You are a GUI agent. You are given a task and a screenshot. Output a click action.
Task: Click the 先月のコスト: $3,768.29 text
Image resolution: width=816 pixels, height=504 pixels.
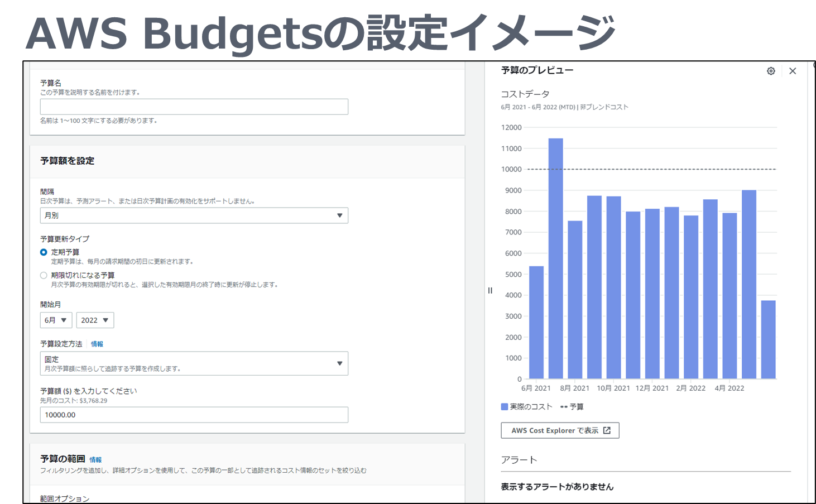(x=74, y=401)
